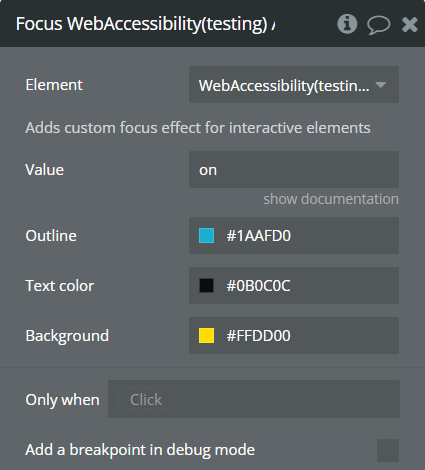
Task: Open the show documentation link
Action: point(331,199)
